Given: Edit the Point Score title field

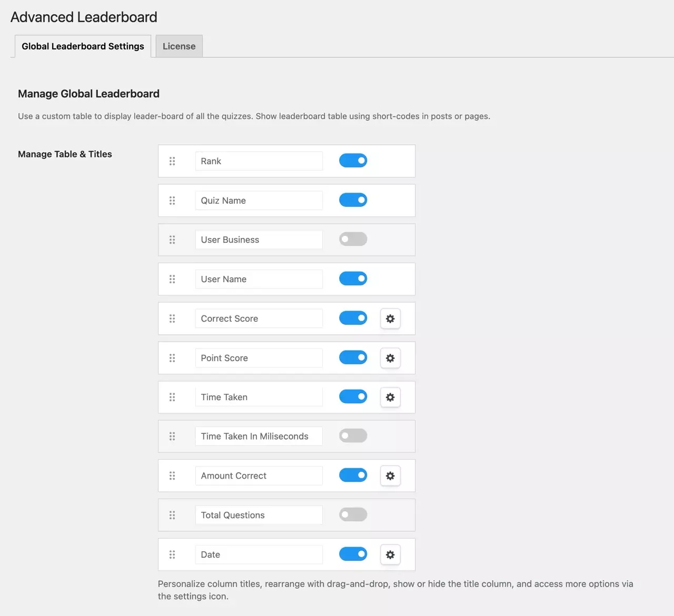Looking at the screenshot, I should [259, 358].
